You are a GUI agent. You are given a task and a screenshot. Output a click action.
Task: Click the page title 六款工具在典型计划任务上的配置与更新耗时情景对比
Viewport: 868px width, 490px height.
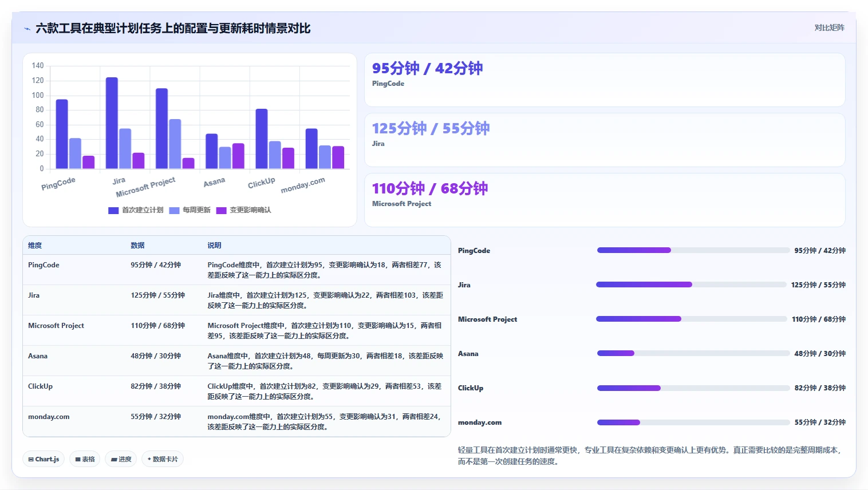[173, 28]
